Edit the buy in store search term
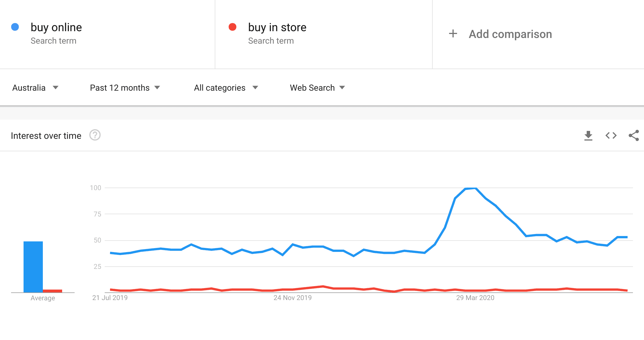Image resolution: width=644 pixels, height=340 pixels. tap(277, 27)
